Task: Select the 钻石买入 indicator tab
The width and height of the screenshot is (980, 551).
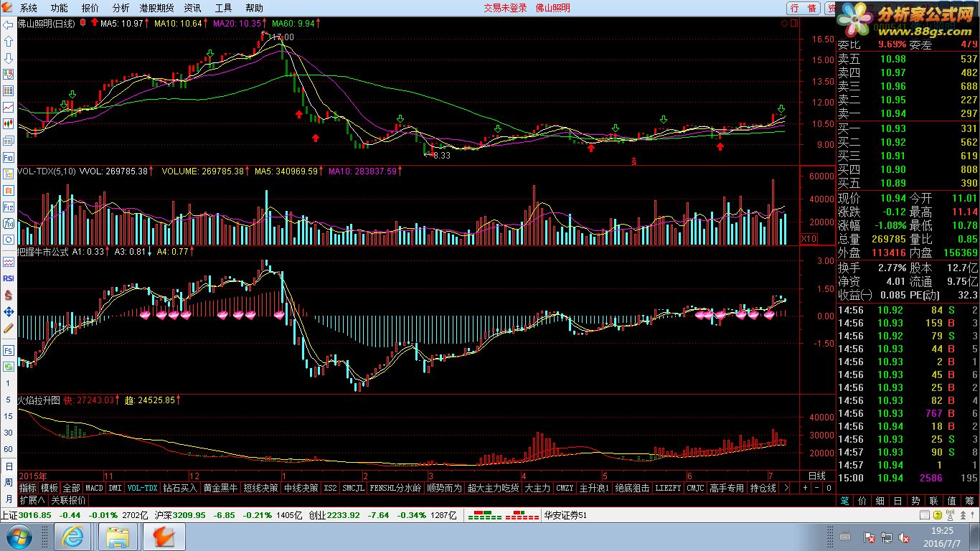Action: coord(180,488)
